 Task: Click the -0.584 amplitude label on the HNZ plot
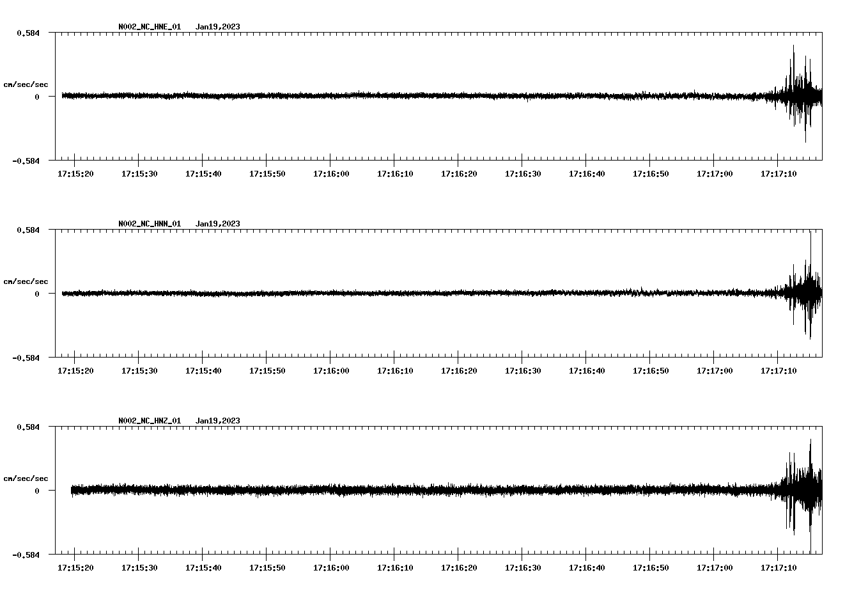(26, 555)
